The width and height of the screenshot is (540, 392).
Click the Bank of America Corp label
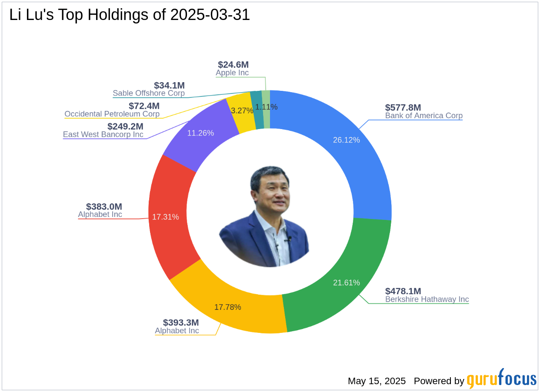pyautogui.click(x=424, y=116)
